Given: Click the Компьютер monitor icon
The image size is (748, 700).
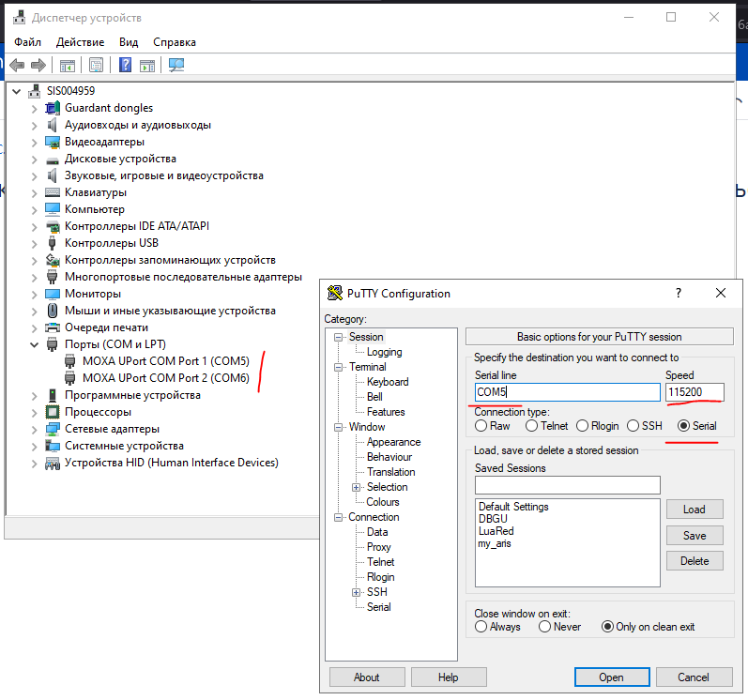Looking at the screenshot, I should click(x=52, y=209).
